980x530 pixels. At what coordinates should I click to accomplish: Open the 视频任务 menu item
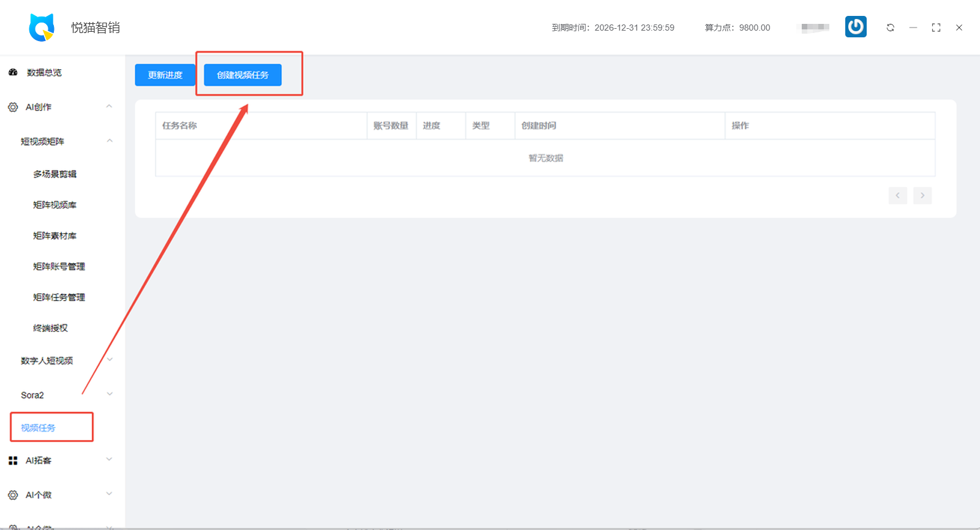click(x=38, y=428)
